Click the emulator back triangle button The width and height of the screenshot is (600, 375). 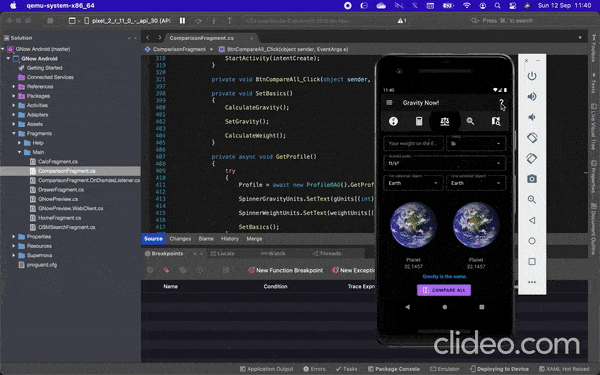click(x=532, y=220)
